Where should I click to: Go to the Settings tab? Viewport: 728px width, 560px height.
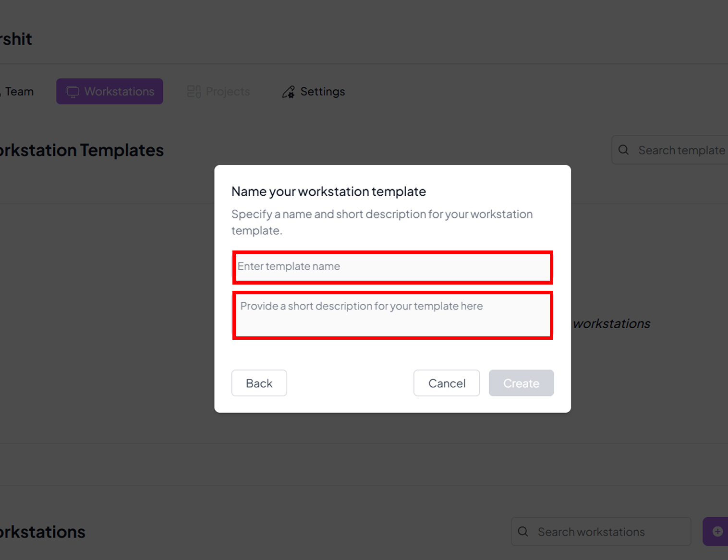(322, 92)
